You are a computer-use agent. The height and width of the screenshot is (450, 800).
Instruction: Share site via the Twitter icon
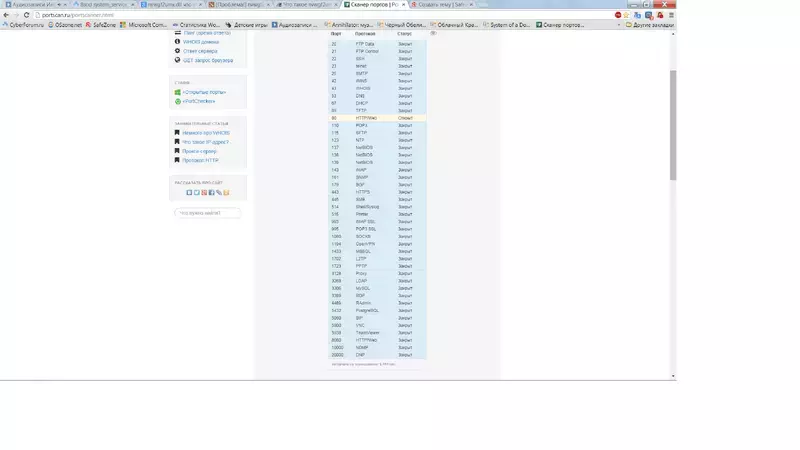(x=196, y=192)
